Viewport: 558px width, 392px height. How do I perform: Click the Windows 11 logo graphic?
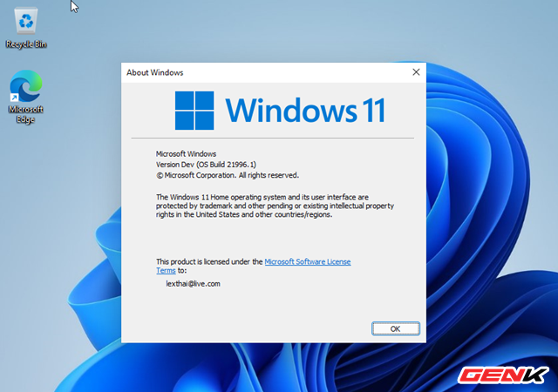(280, 111)
